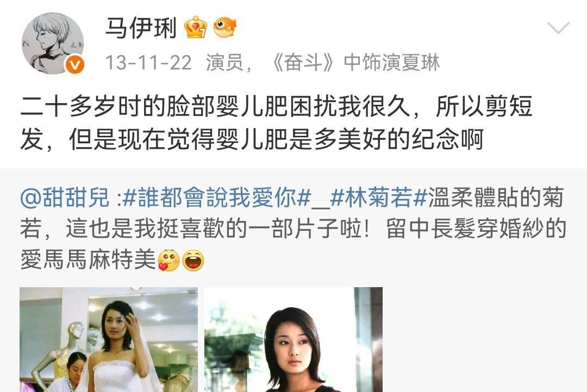Open hashtag #林菊若#

379,198
